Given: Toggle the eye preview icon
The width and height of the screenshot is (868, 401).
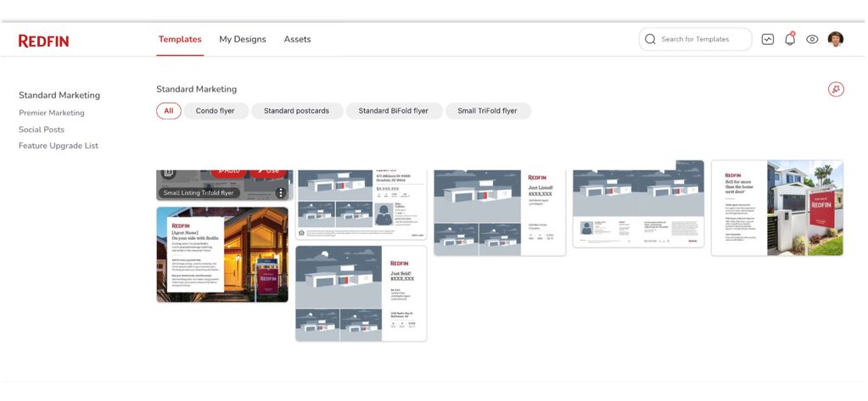Looking at the screenshot, I should [812, 39].
